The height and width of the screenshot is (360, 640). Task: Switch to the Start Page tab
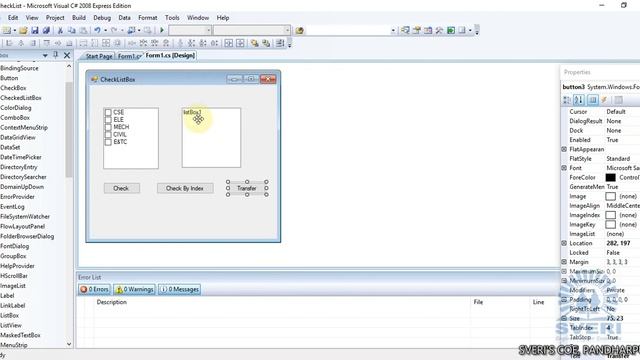[x=99, y=56]
